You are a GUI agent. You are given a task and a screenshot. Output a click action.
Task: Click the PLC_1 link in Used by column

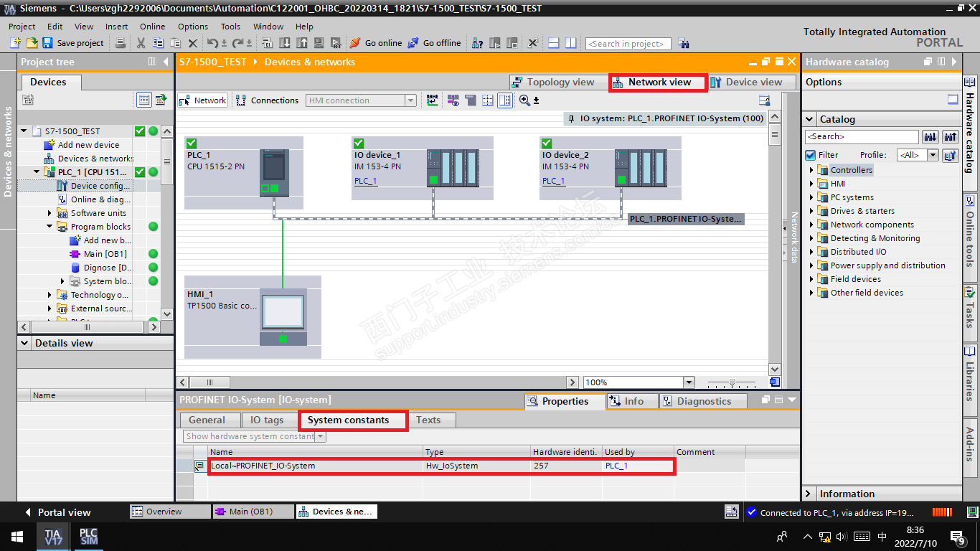point(616,466)
